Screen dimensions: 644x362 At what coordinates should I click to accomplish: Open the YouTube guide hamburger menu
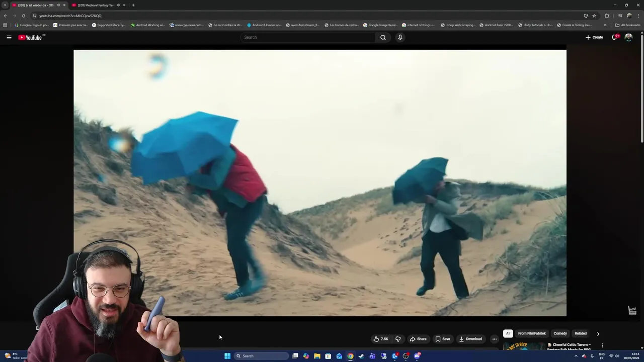(x=9, y=37)
